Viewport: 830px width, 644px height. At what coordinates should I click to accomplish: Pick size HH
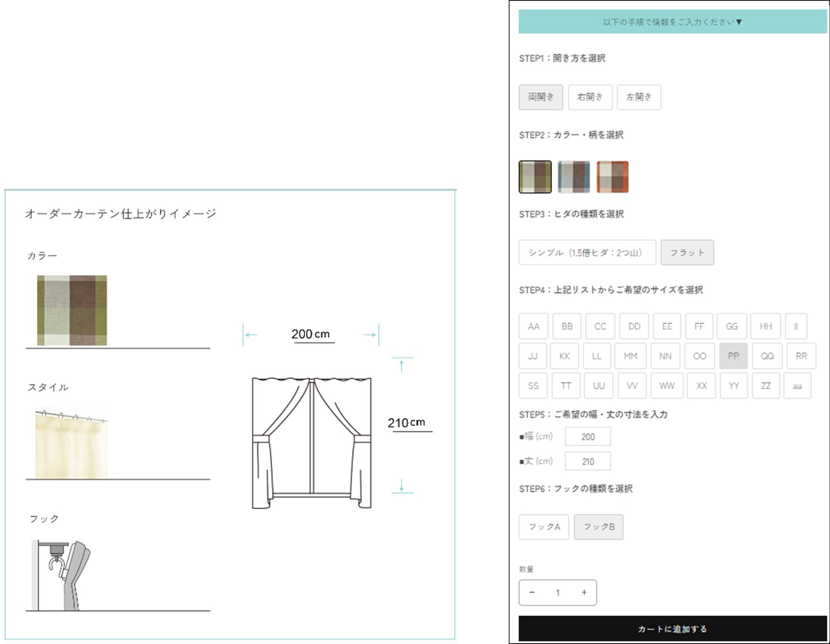[766, 326]
